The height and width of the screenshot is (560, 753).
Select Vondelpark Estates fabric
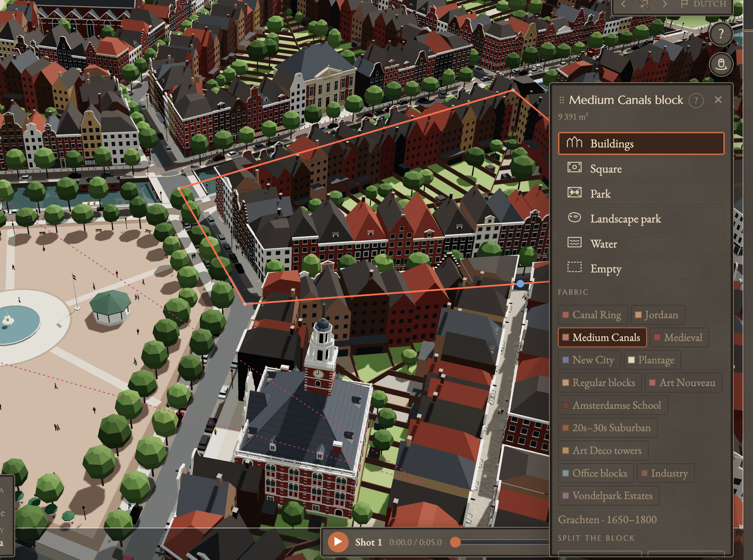point(609,496)
